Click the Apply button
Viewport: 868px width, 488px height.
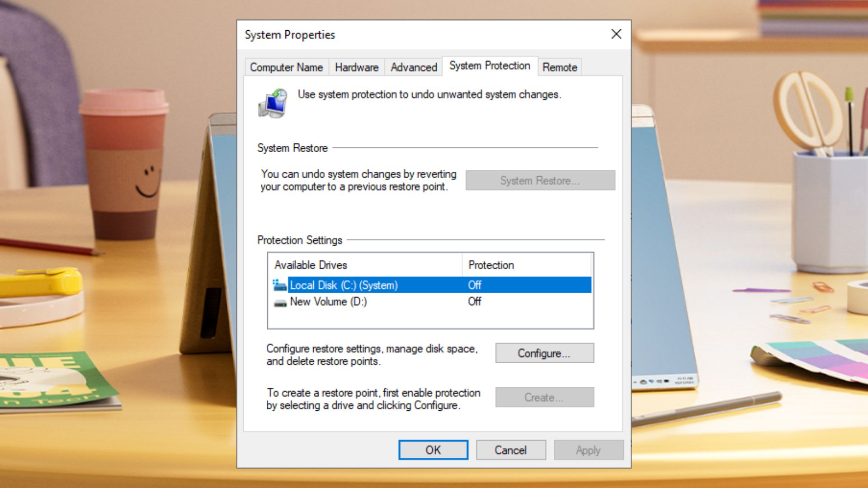pyautogui.click(x=589, y=450)
